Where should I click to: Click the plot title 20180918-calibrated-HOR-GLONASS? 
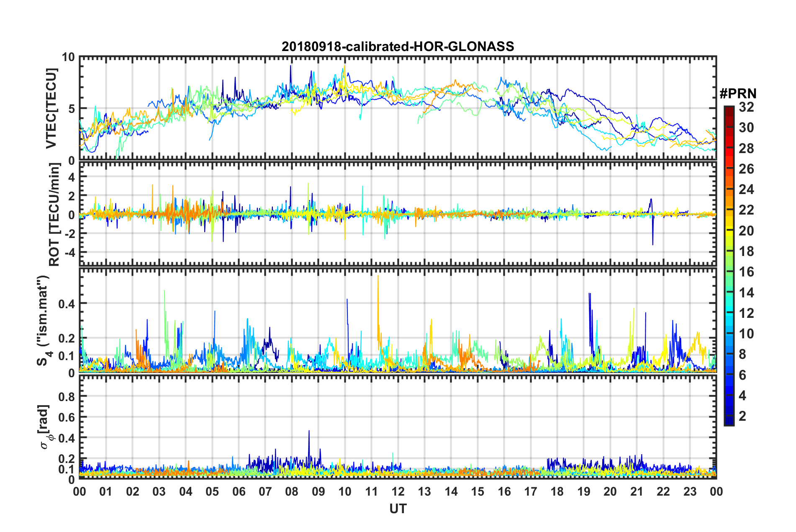pos(398,46)
